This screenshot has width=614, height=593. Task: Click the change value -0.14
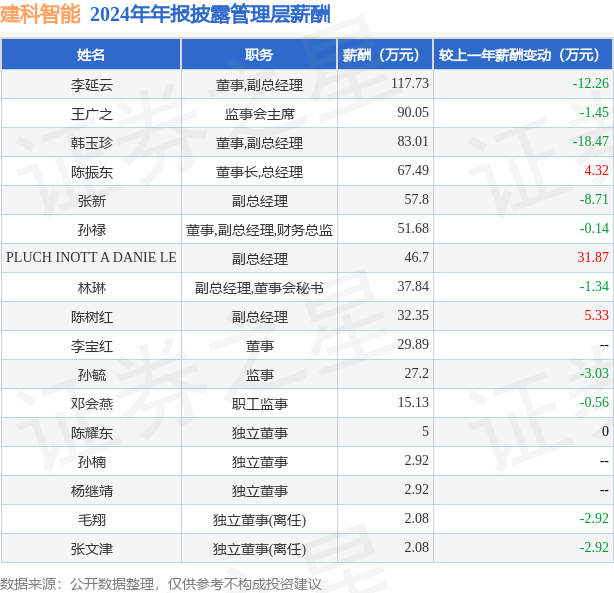pyautogui.click(x=594, y=228)
